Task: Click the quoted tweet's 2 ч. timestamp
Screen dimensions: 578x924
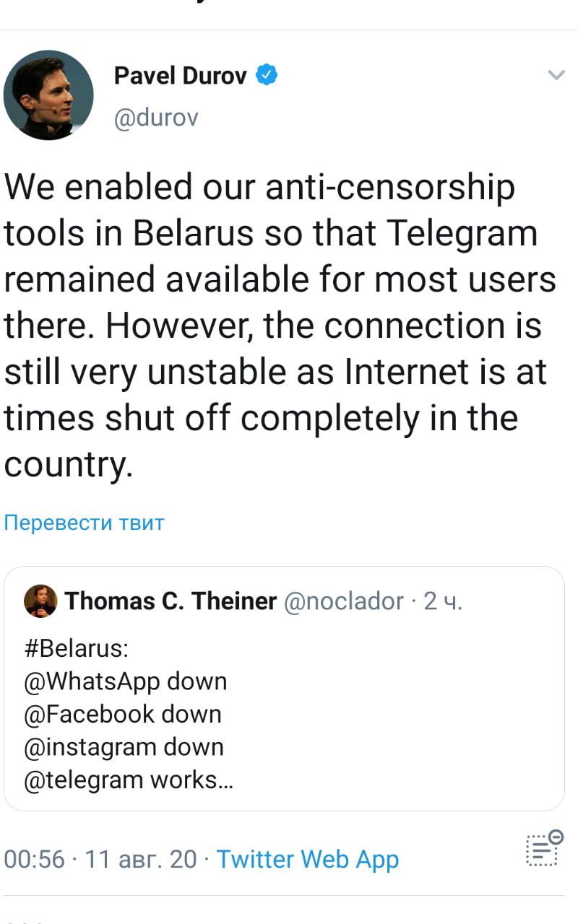Action: click(x=443, y=601)
